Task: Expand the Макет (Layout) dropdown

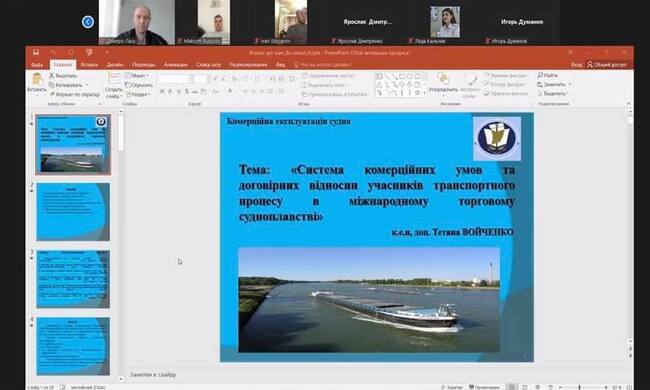Action: click(x=137, y=76)
